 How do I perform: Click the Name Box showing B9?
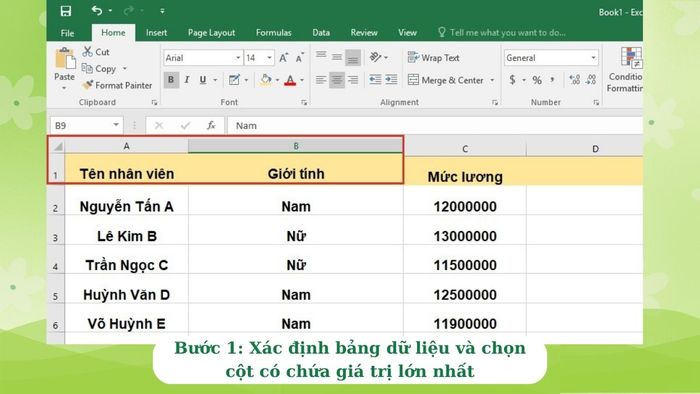tap(86, 126)
